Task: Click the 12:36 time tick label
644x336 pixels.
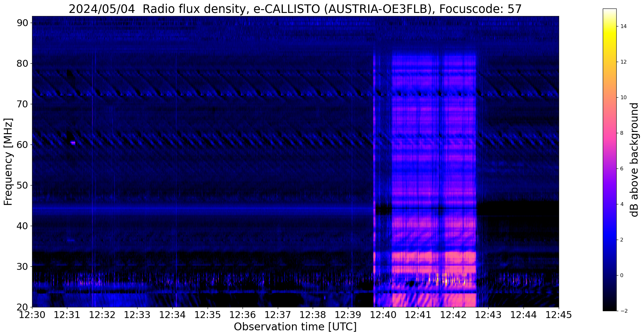Action: tap(243, 315)
